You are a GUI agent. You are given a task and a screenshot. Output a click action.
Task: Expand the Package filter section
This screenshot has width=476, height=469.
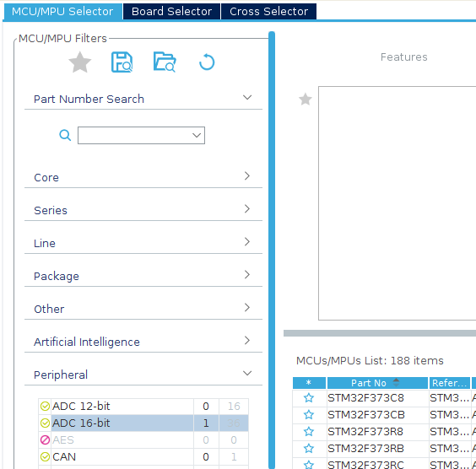coord(247,274)
